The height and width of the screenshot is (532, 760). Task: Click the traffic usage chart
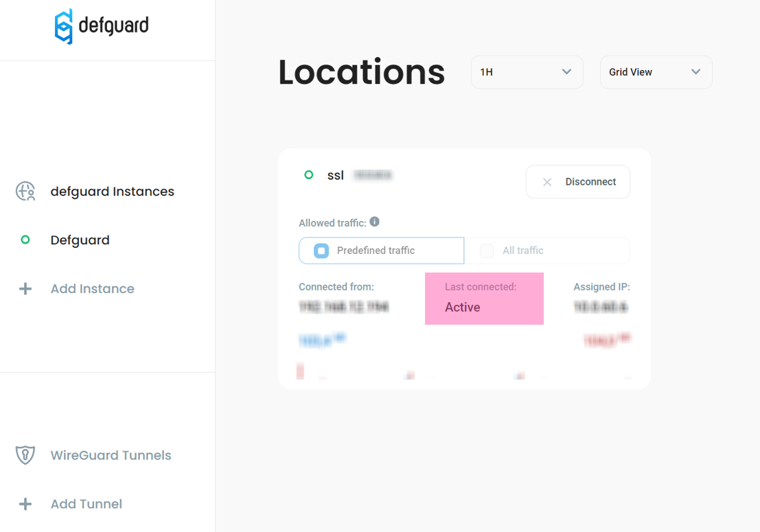click(x=464, y=371)
